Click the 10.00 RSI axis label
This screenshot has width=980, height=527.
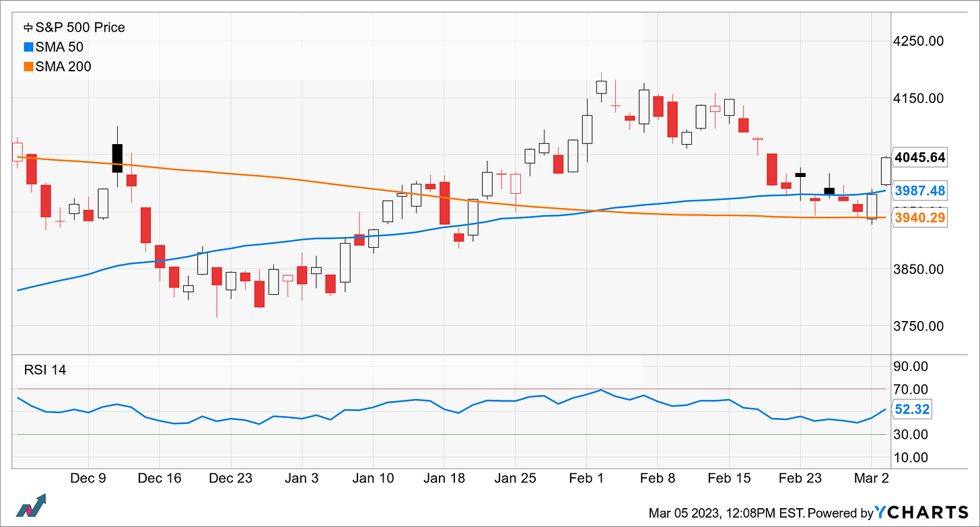tap(912, 458)
